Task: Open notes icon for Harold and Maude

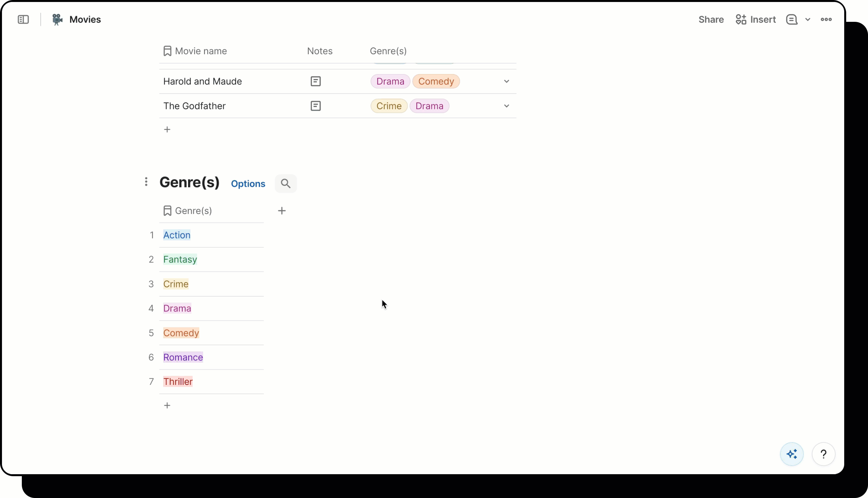Action: tap(315, 81)
